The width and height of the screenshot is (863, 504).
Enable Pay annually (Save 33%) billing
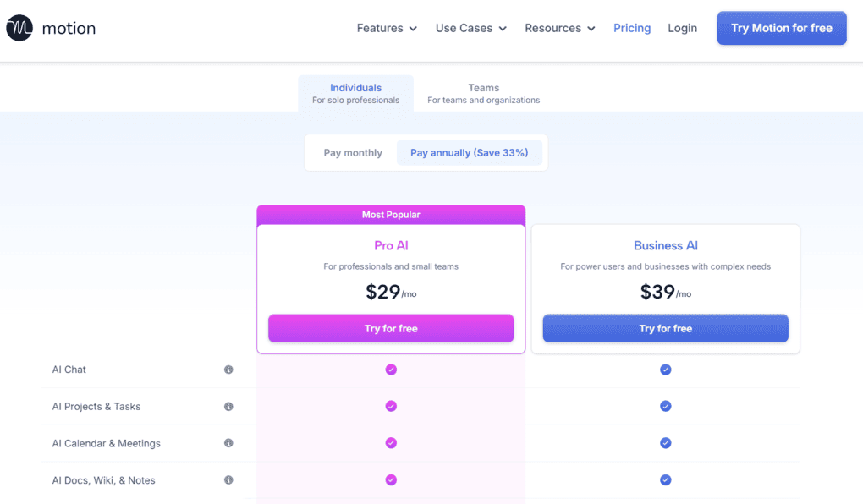tap(470, 152)
